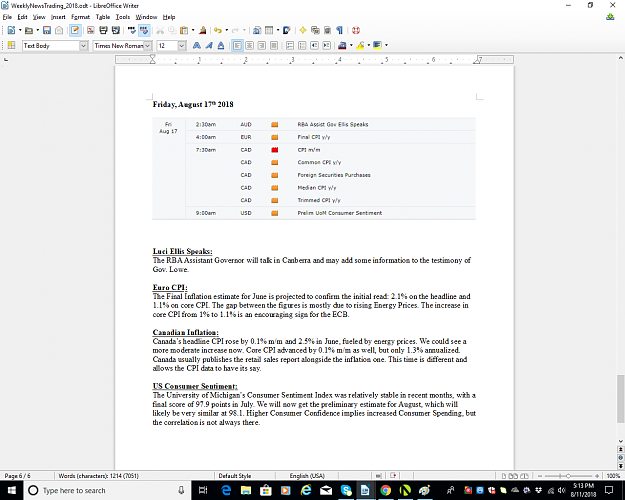Toggle formatting marks pilcrow button
This screenshot has width=625, height=500.
(340, 30)
